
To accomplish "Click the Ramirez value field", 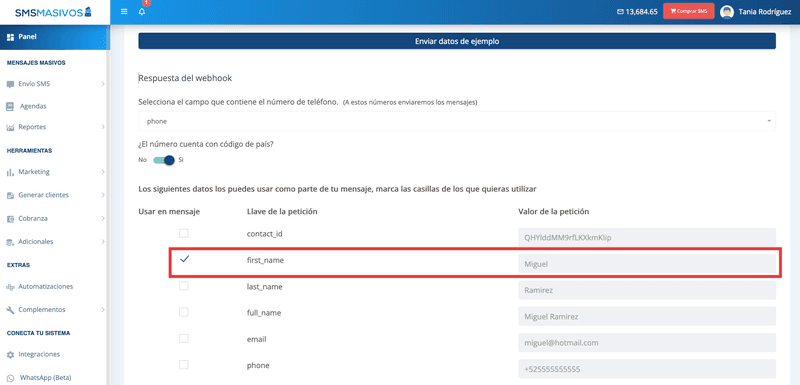I will coord(647,290).
